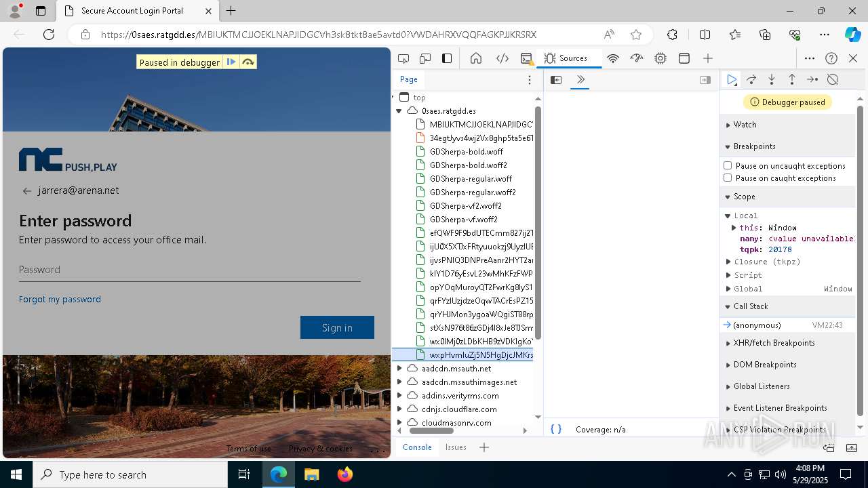
Task: Open the Performance panel icon
Action: 636,58
